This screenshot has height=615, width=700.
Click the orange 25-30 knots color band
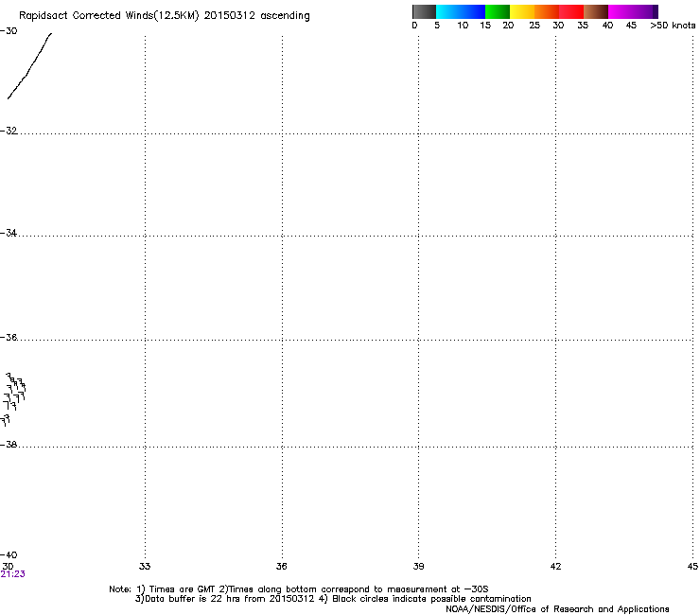click(x=547, y=11)
